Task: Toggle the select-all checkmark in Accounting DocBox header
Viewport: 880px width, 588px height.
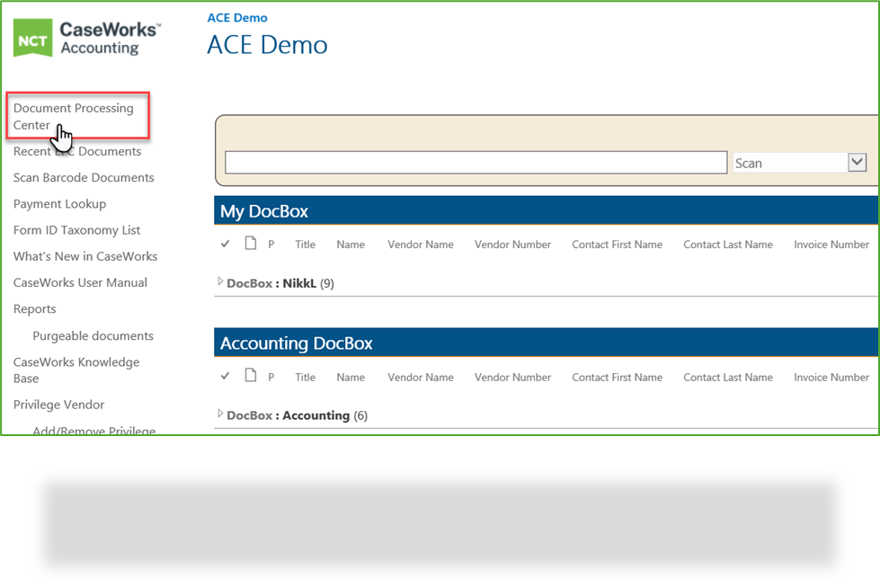Action: pos(225,376)
